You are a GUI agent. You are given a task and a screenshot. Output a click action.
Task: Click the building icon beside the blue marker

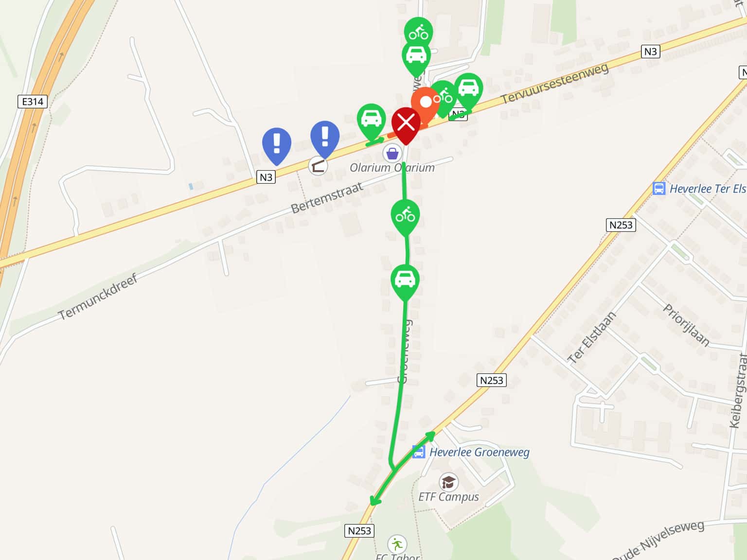(318, 166)
